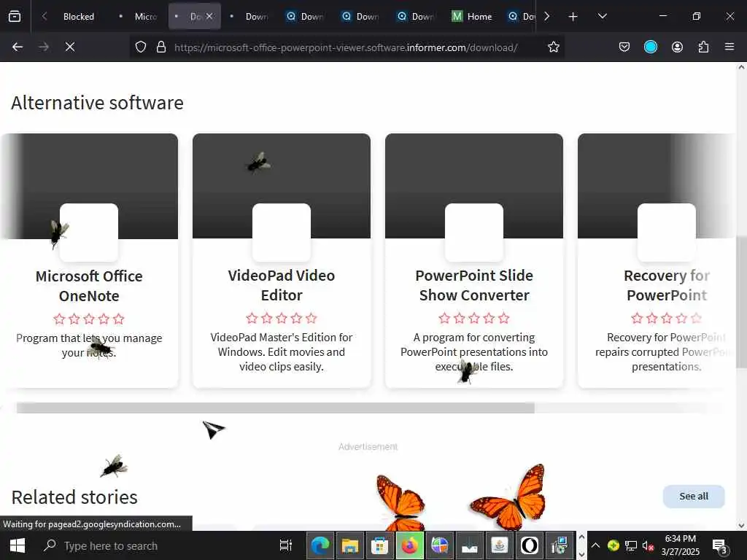Screen dimensions: 747x560
Task: Bookmark this page with the star icon
Action: (553, 47)
